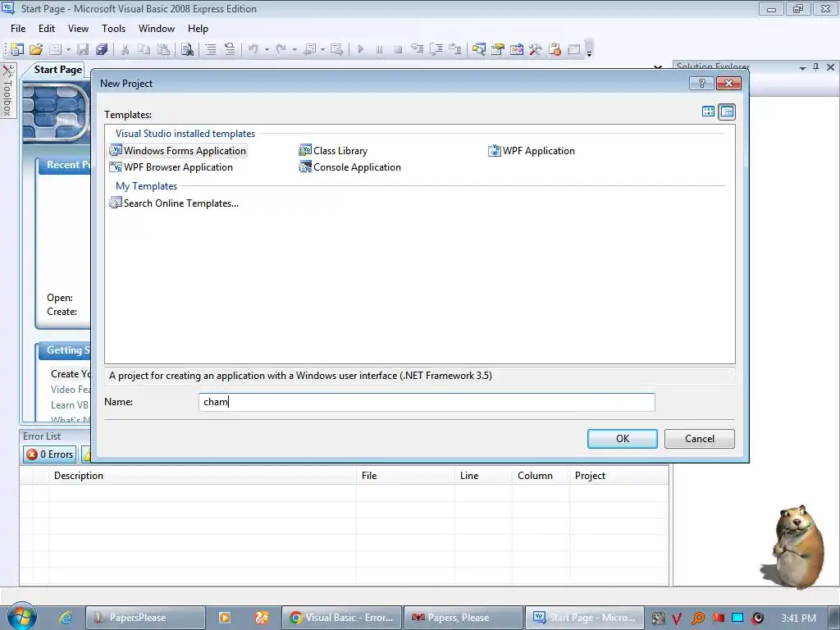Click the Start Debugging play icon
Viewport: 840px width, 630px height.
(361, 49)
